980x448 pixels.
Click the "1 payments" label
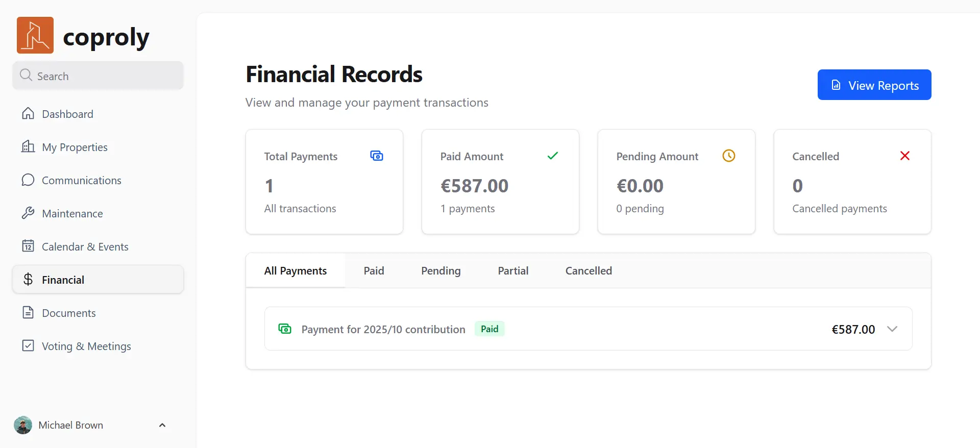click(468, 208)
